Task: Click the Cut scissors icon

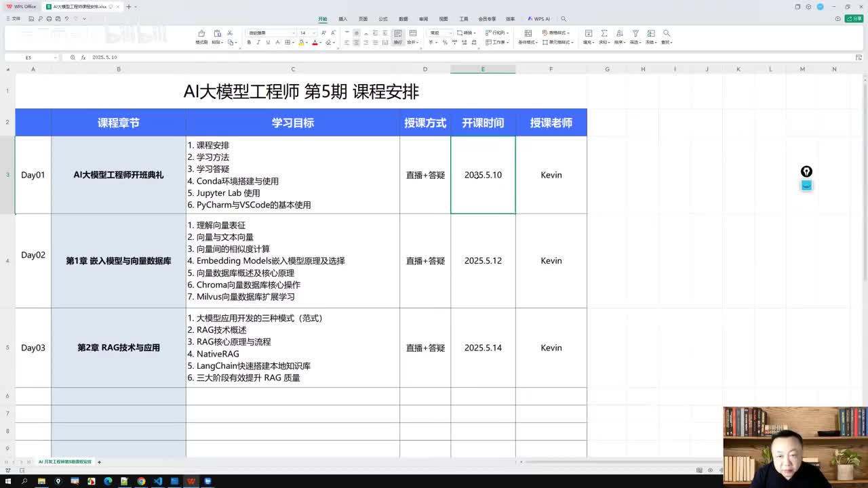Action: (x=230, y=33)
